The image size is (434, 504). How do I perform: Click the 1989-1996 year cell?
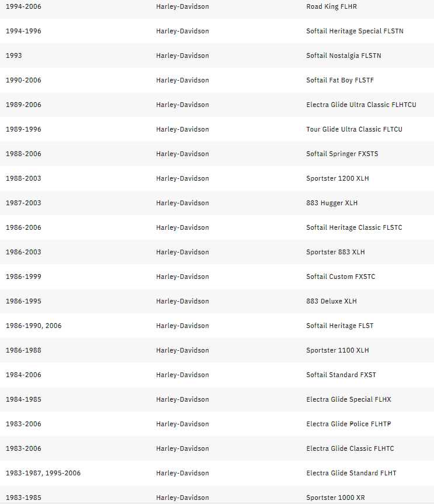(x=23, y=129)
